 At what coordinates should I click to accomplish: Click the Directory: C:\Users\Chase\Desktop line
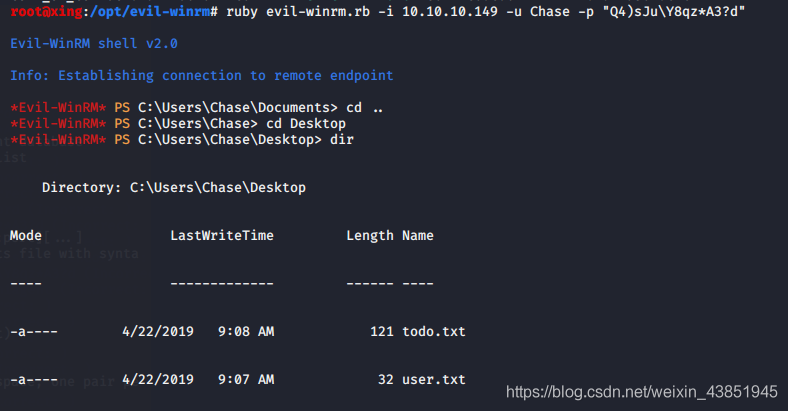(174, 187)
